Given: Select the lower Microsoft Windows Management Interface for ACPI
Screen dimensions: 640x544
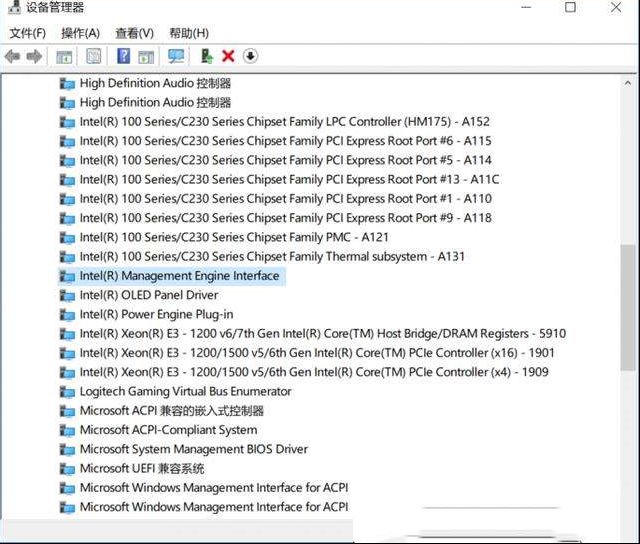Looking at the screenshot, I should [214, 507].
